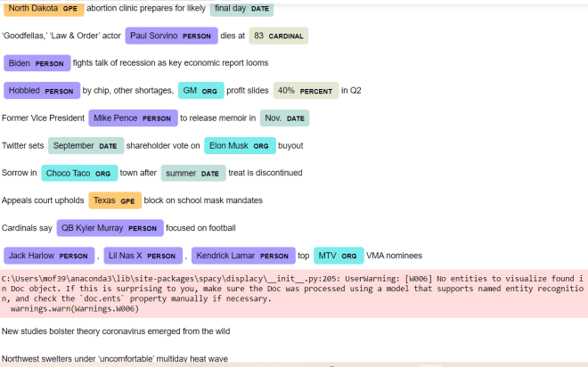
Task: Select the 'Paul Sorvino' PERSON entity
Action: [x=171, y=36]
